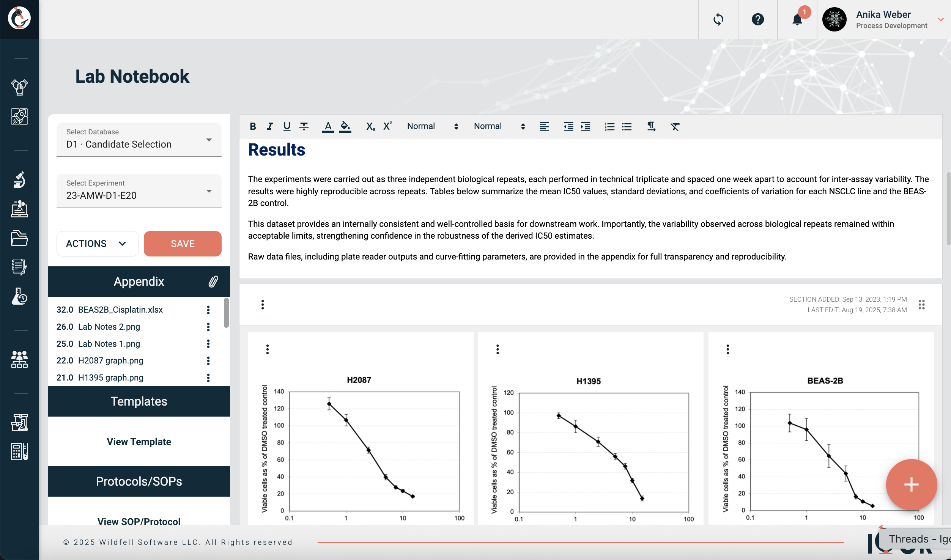Open the H1395 graph options menu
Image resolution: width=951 pixels, height=560 pixels.
tap(498, 349)
